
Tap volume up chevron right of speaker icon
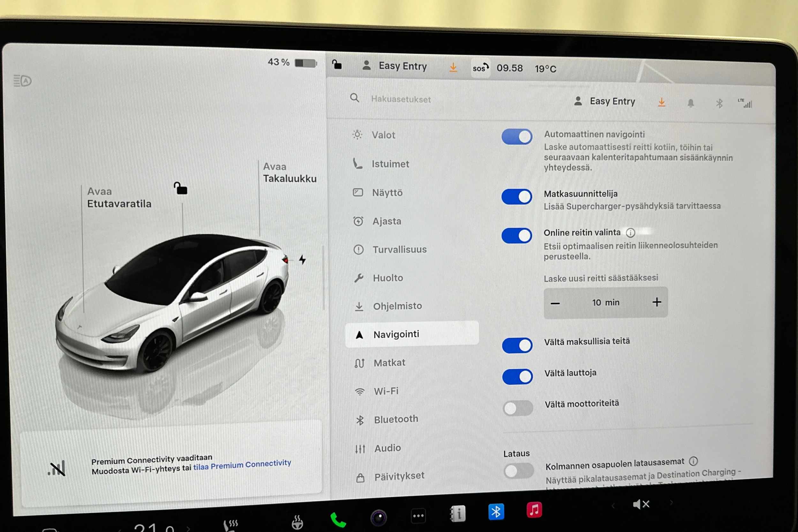671,503
